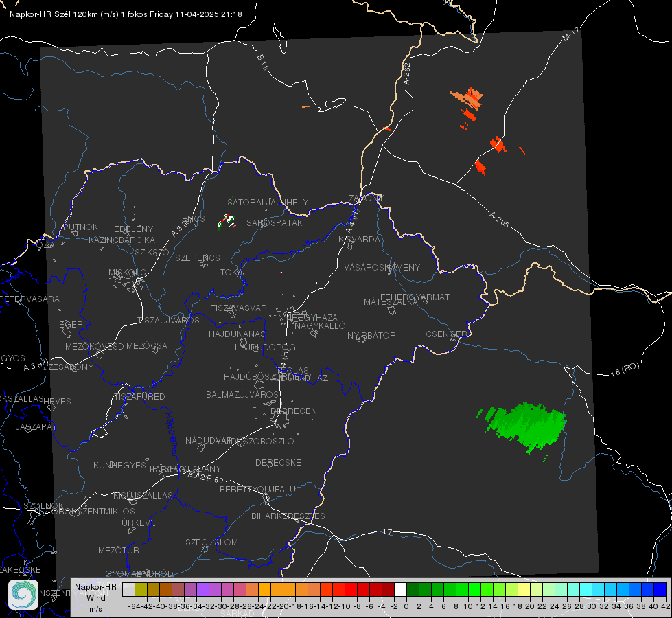This screenshot has width=672, height=618.
Task: Click the VÁSÁROSNAMÉNY town label
Action: pyautogui.click(x=382, y=267)
